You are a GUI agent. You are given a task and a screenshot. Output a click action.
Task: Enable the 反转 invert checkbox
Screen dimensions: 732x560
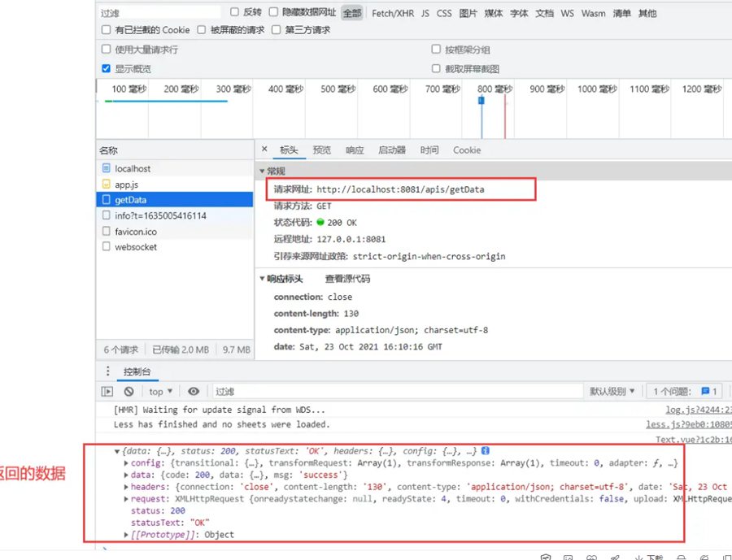tap(235, 12)
